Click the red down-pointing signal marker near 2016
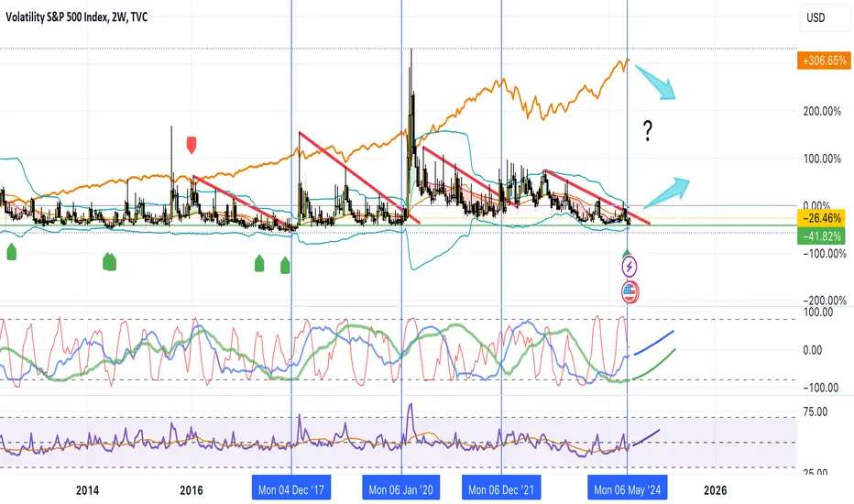Screen dimensions: 854x504 click(x=192, y=145)
